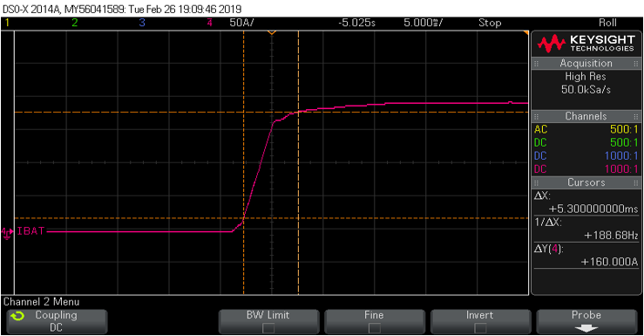The image size is (644, 336).
Task: Click the Channels panel header
Action: pos(586,116)
